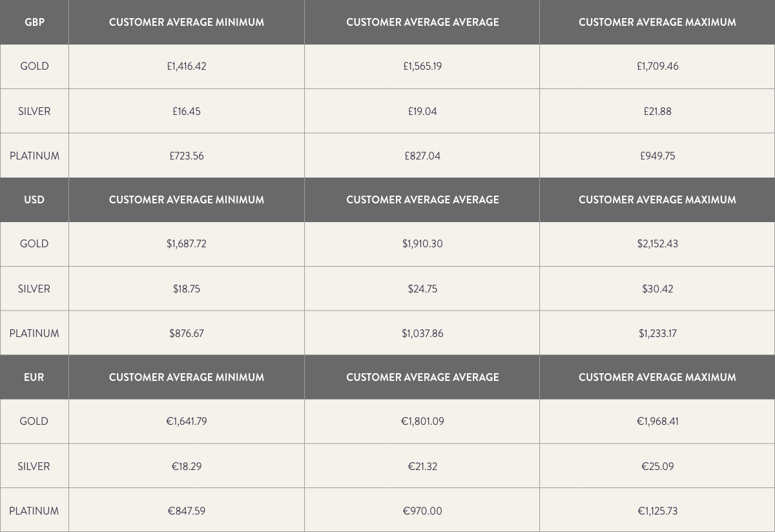The width and height of the screenshot is (775, 532).
Task: Click EUR platinum minimum €847.59
Action: 187,511
